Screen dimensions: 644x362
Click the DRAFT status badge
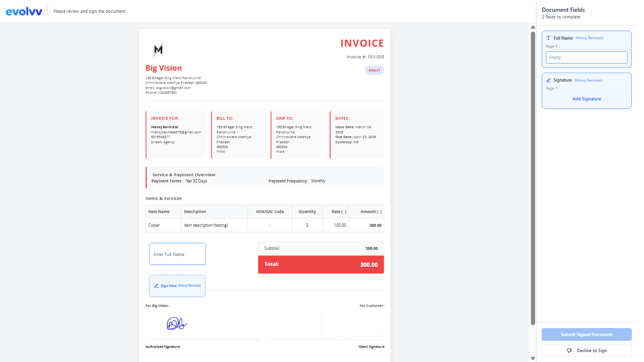[x=374, y=70]
